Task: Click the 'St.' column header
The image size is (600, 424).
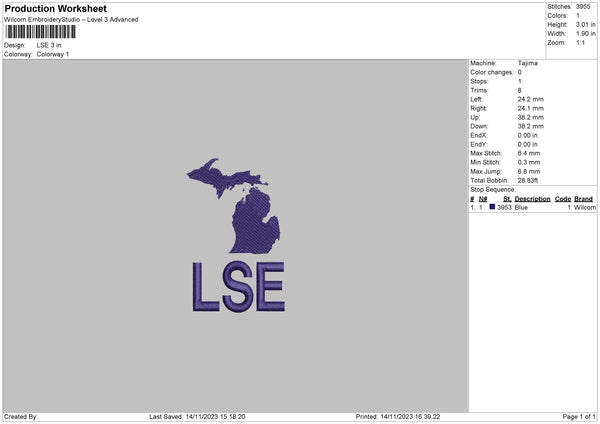Action: [x=507, y=199]
